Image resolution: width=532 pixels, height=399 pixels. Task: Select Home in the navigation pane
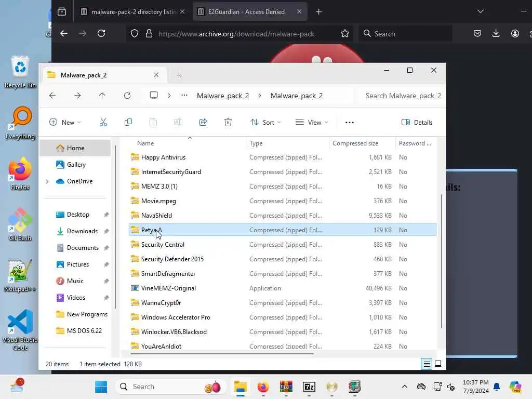(75, 148)
